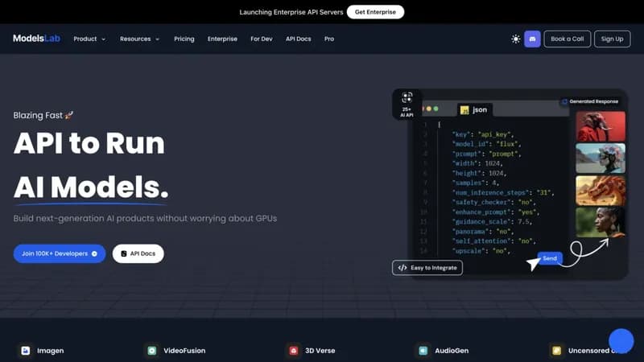Open the 3D Verse text link

point(320,351)
